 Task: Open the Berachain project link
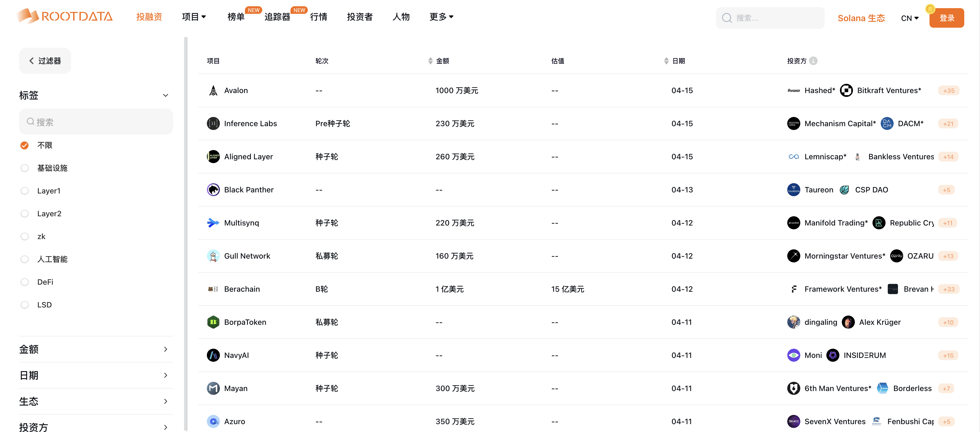[242, 289]
